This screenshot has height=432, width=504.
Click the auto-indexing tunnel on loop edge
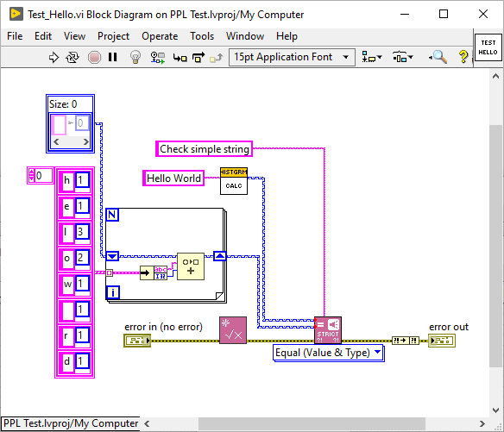click(x=110, y=272)
